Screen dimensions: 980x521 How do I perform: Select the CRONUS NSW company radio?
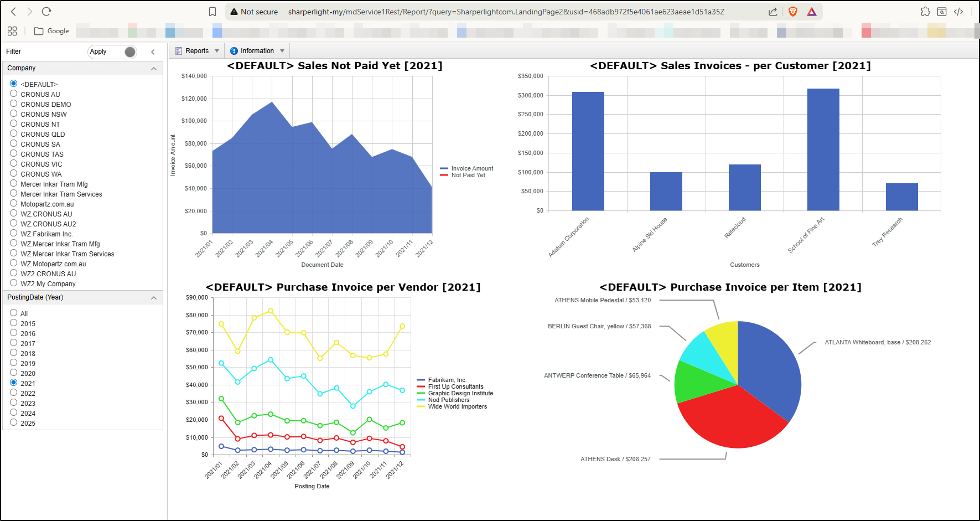(x=14, y=114)
